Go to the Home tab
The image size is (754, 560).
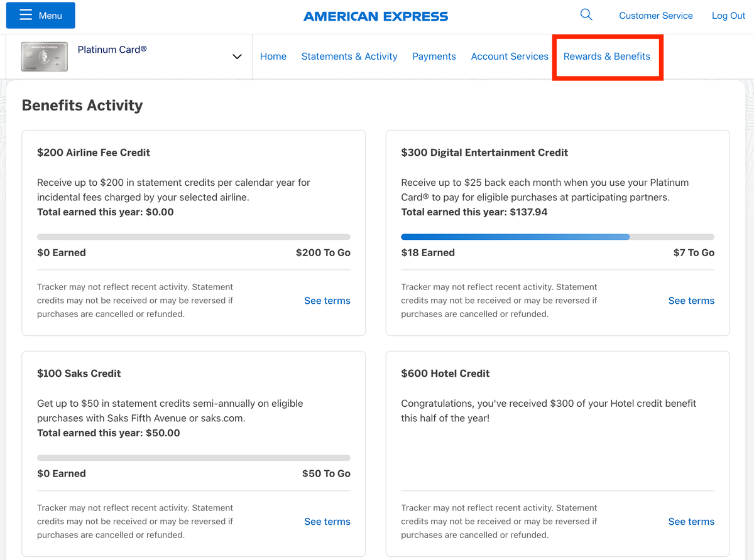click(273, 57)
